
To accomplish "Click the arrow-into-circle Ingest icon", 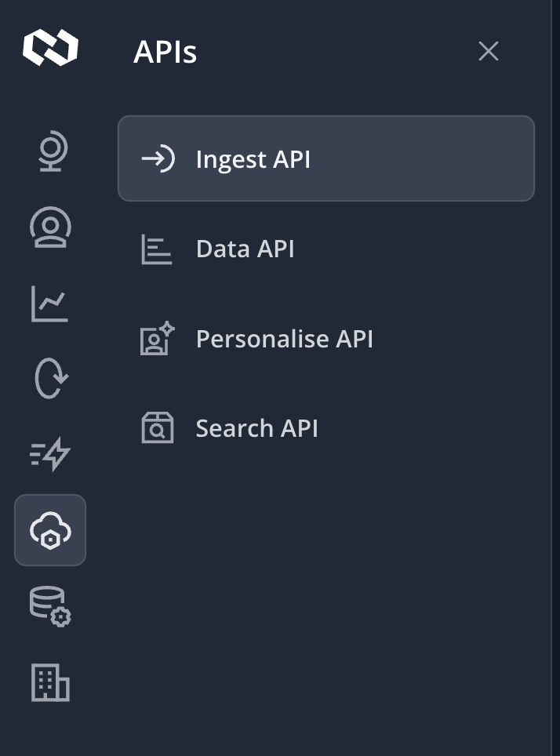I will (x=158, y=159).
